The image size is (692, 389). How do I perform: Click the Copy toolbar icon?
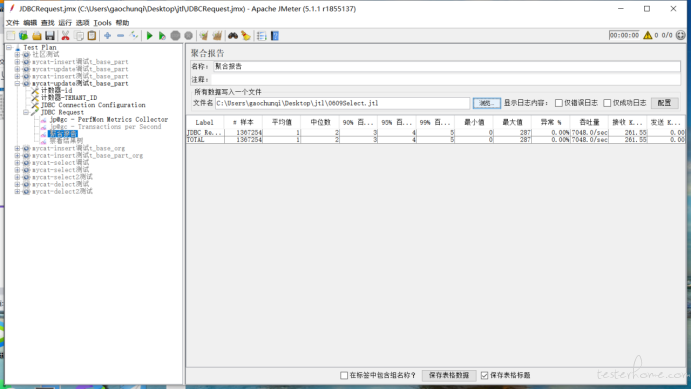click(x=79, y=36)
